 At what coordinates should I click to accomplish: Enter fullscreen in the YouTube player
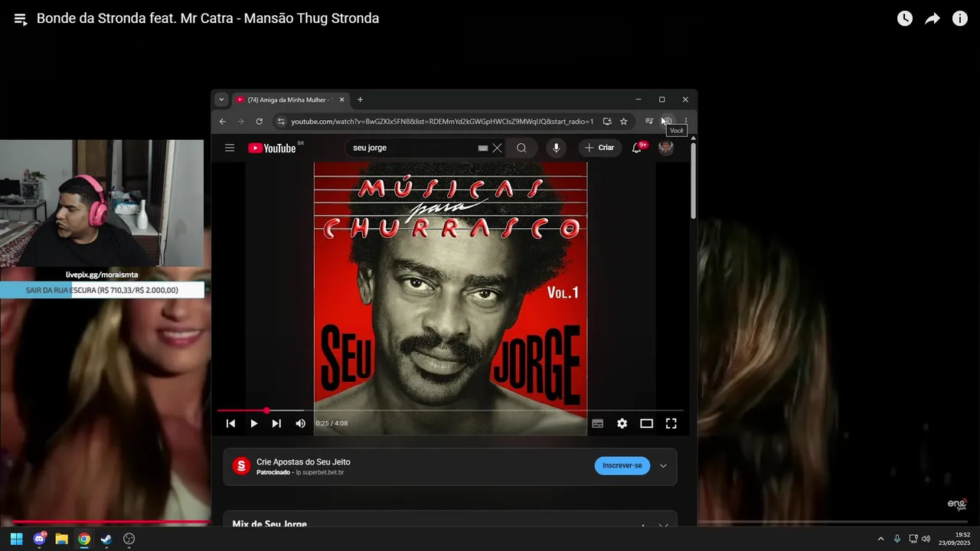tap(671, 423)
